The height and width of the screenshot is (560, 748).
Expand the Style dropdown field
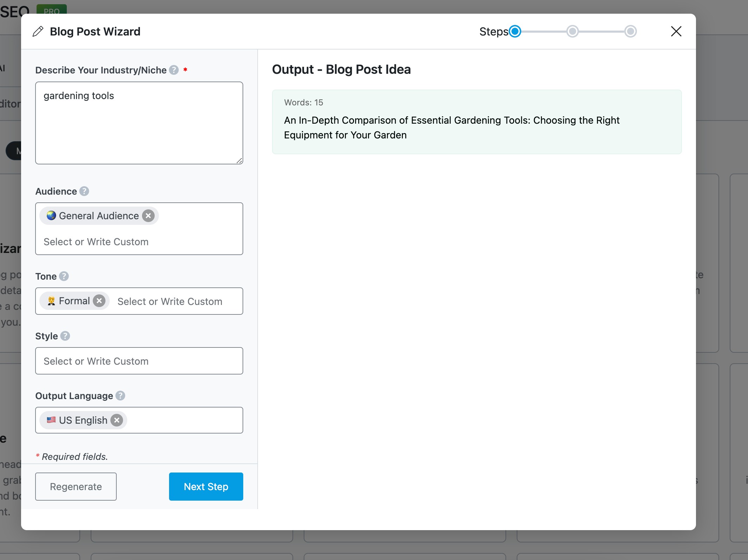point(139,360)
